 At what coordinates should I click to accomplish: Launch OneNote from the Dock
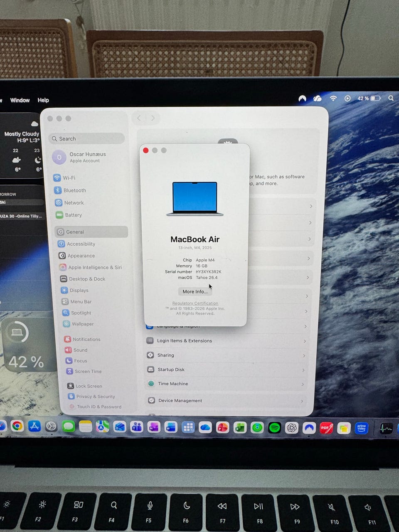pyautogui.click(x=154, y=427)
